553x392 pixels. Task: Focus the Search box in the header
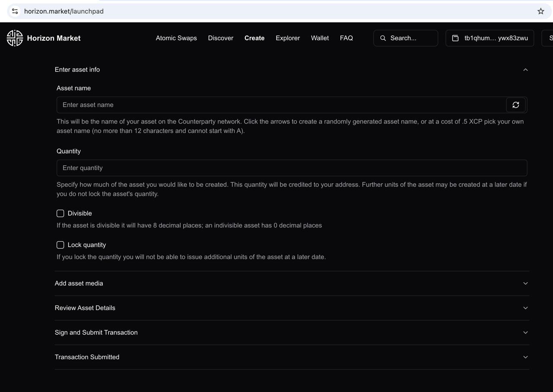(406, 38)
